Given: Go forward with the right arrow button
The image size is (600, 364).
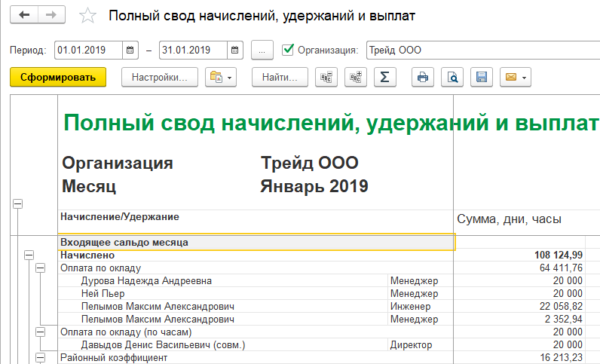Looking at the screenshot, I should coord(51,15).
